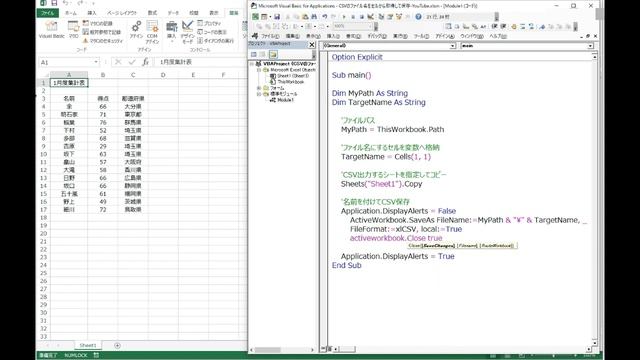
Task: Click Insert UserForm icon in VBA toolbar
Action: click(264, 17)
